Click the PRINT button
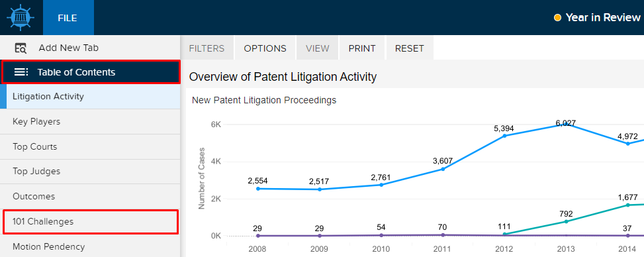 click(362, 48)
